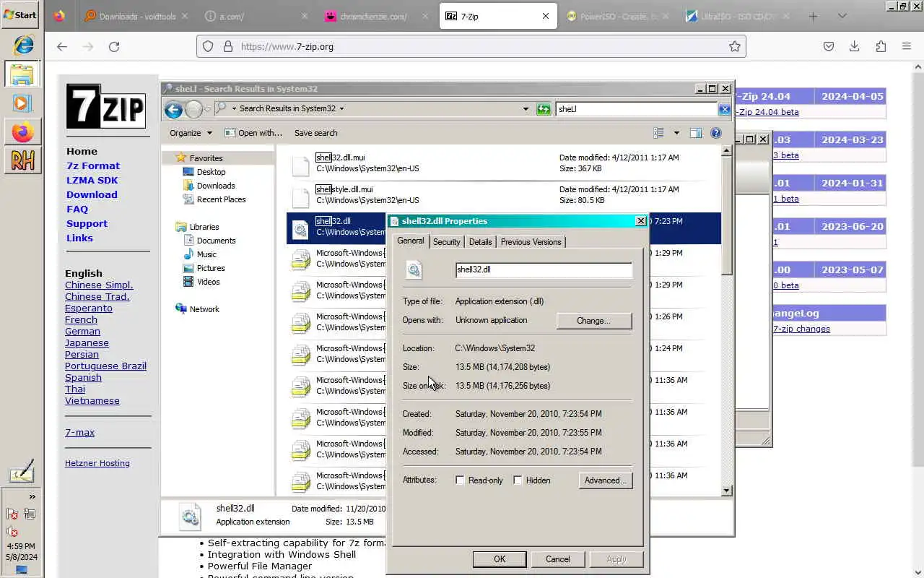This screenshot has height=578, width=924.
Task: Open Firefox downloads panel
Action: pyautogui.click(x=854, y=46)
